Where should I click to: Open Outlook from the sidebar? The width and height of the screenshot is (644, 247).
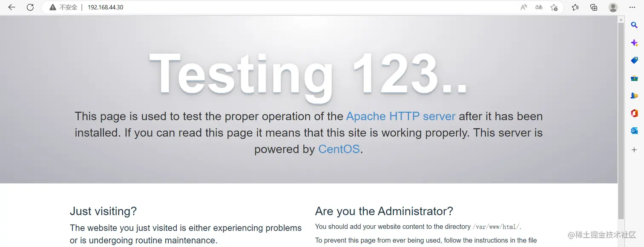tap(634, 131)
